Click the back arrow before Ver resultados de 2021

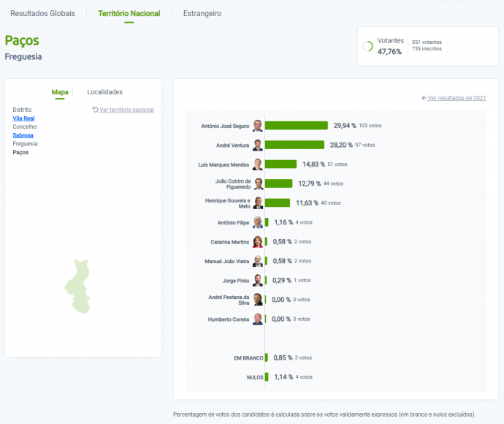(424, 98)
